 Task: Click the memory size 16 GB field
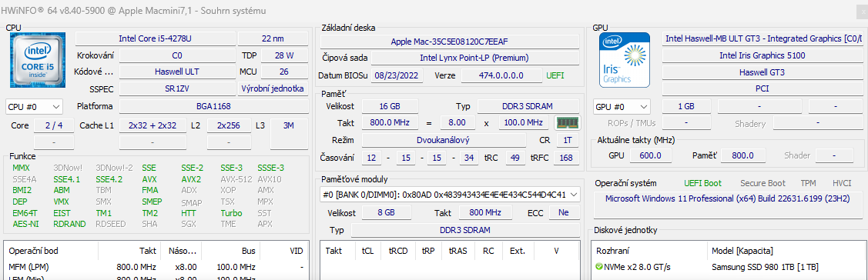coord(390,106)
